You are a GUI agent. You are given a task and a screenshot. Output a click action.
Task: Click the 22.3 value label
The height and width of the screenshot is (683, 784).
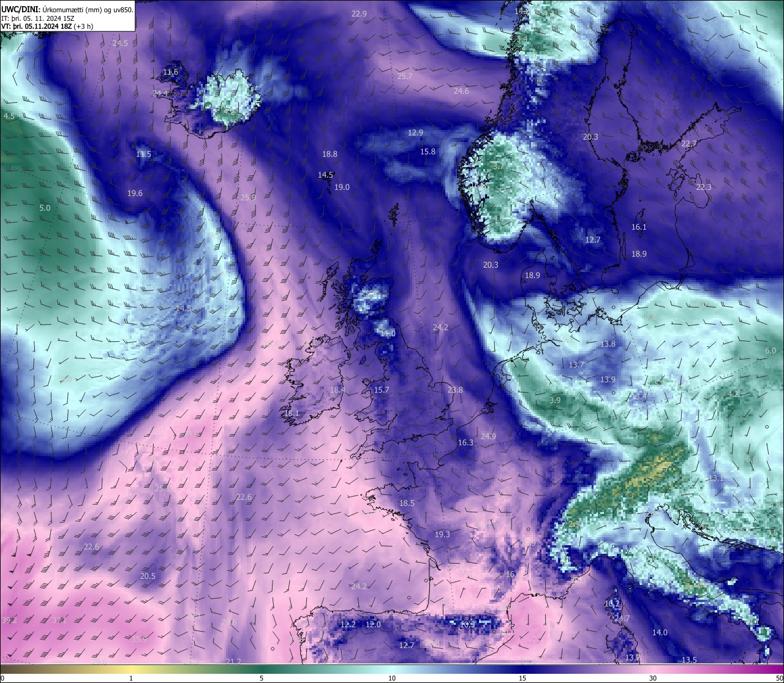pyautogui.click(x=704, y=187)
